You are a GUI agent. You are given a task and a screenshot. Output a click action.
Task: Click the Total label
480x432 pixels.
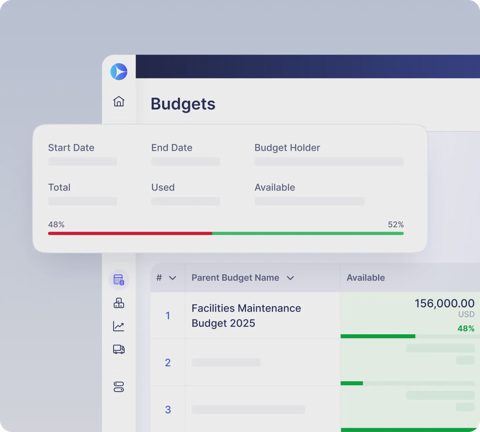coord(59,187)
